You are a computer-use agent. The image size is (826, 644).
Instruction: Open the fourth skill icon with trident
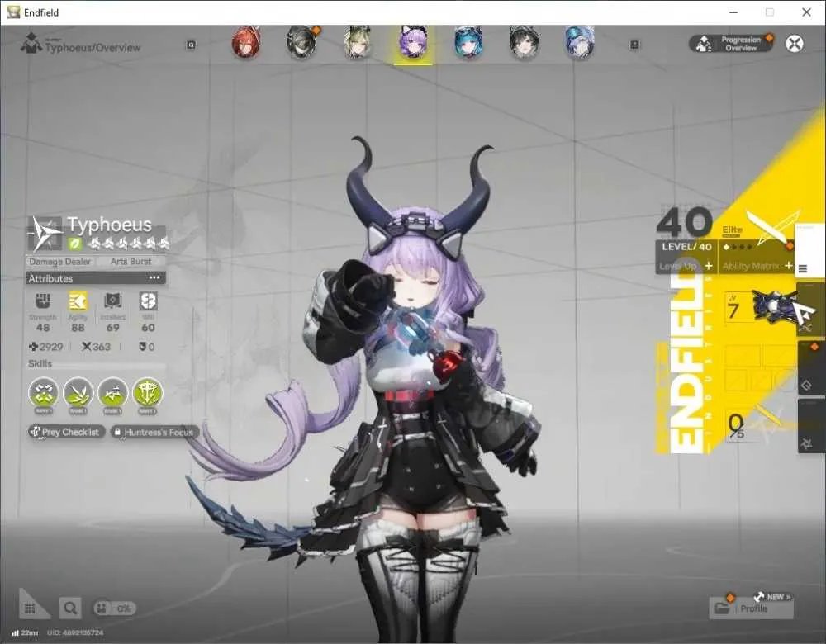click(148, 393)
